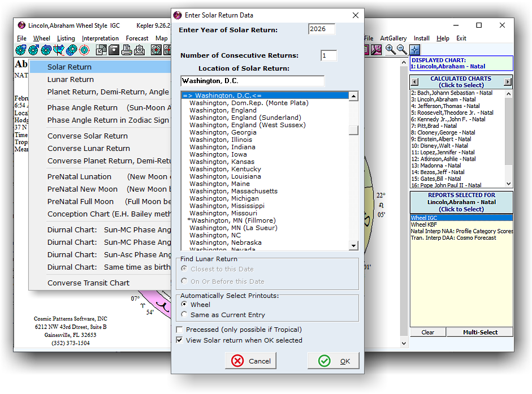Click green checkmark icon on OK button
This screenshot has height=394, width=532.
[325, 361]
